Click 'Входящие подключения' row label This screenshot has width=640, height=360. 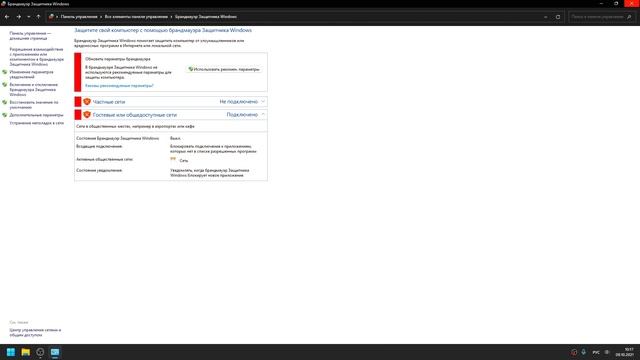[x=99, y=146]
